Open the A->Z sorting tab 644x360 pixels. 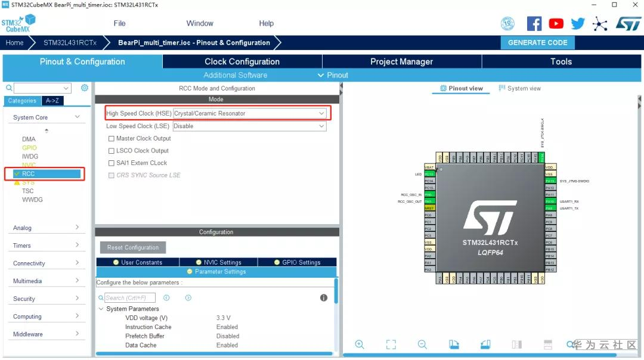point(52,101)
